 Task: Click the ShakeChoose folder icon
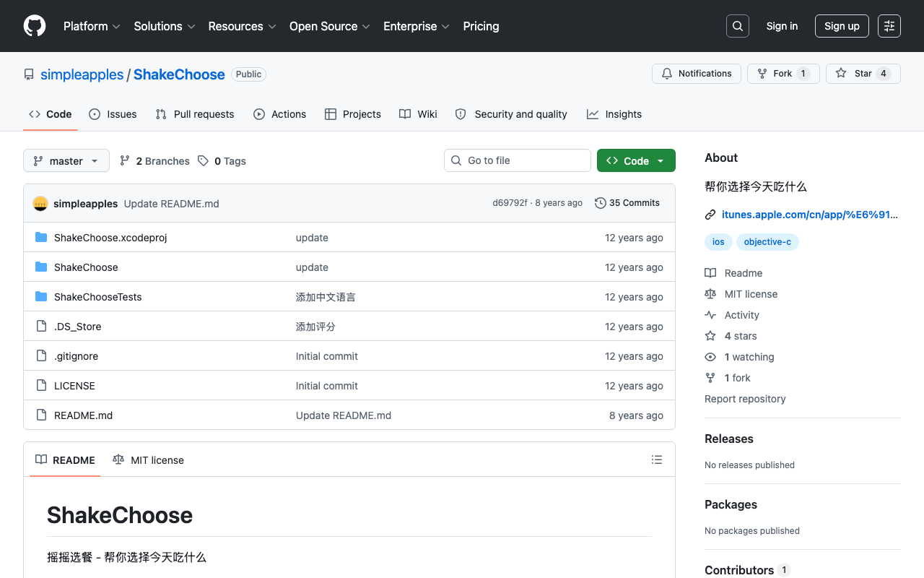tap(41, 267)
